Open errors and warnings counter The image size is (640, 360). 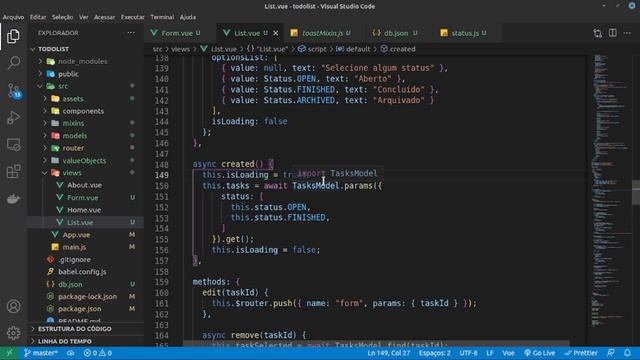click(x=98, y=353)
